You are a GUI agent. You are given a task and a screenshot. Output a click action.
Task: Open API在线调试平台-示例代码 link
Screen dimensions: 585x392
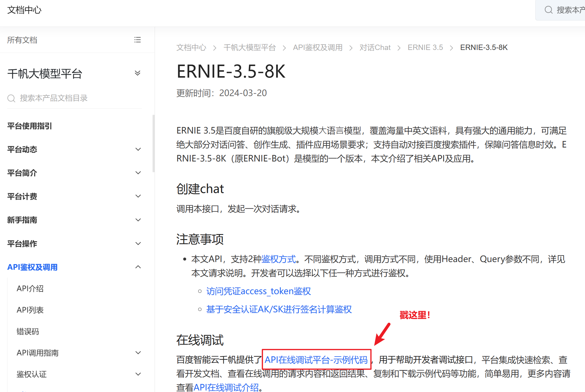click(x=316, y=360)
